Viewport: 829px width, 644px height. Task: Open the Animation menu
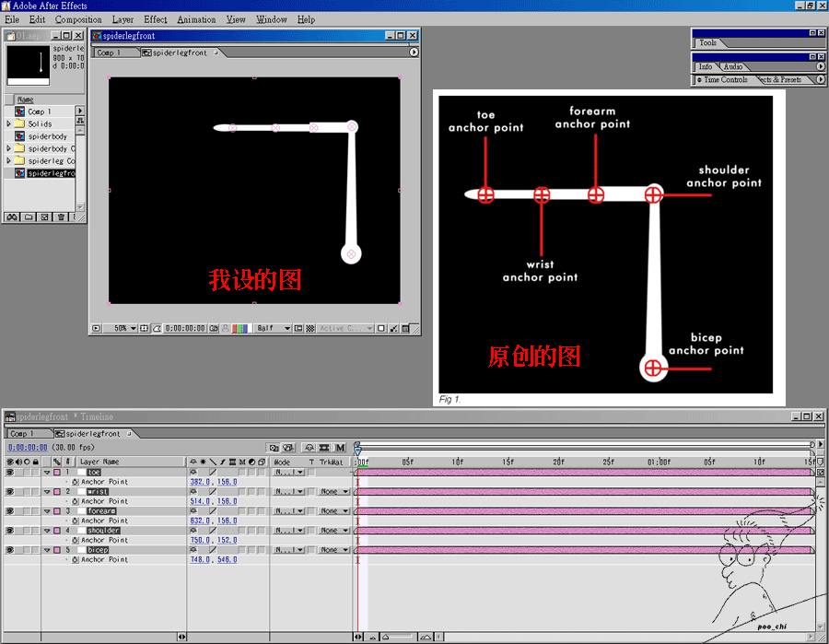[196, 19]
